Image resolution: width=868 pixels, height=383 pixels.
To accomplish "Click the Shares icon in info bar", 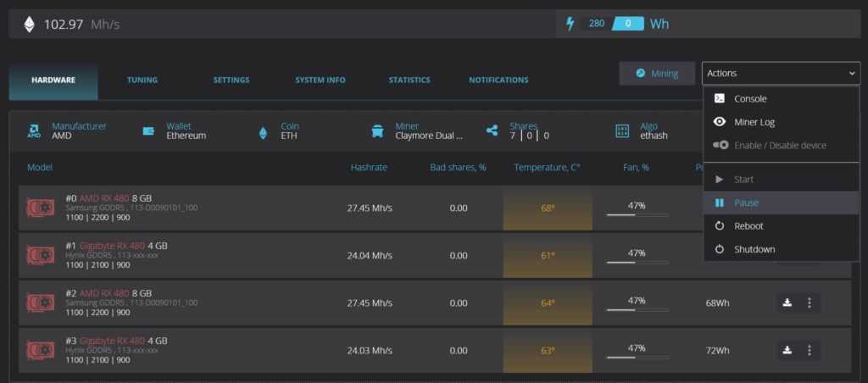I will coord(492,130).
